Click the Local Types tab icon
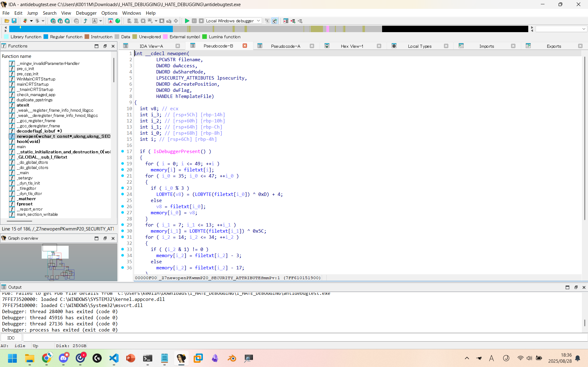Screen dimensions: 588x367 pos(394,46)
